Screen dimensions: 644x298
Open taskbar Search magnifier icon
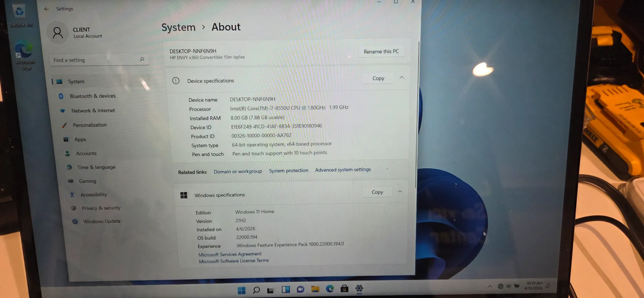pos(256,290)
